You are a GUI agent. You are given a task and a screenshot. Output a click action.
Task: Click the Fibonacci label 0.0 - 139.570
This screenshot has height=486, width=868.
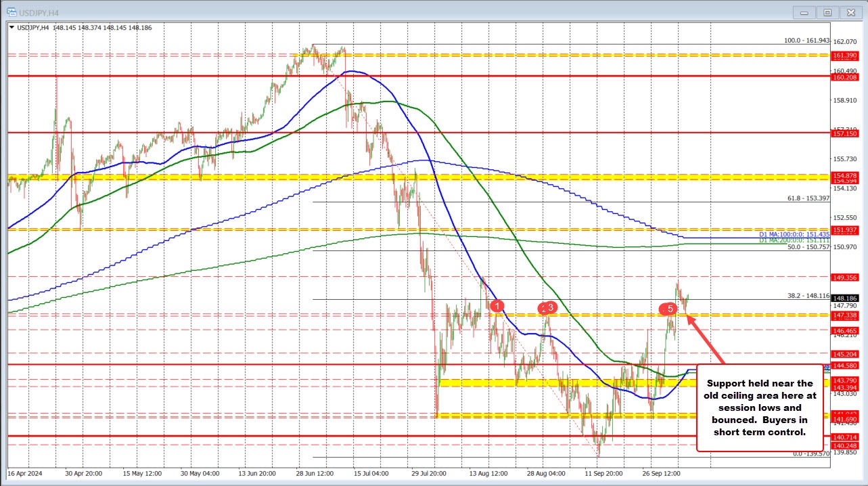point(810,454)
